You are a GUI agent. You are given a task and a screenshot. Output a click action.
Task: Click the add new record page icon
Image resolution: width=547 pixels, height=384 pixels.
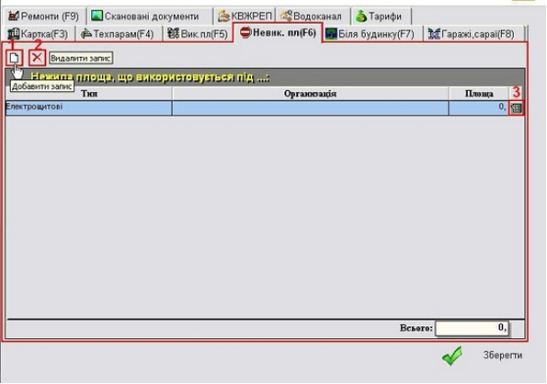(x=14, y=58)
